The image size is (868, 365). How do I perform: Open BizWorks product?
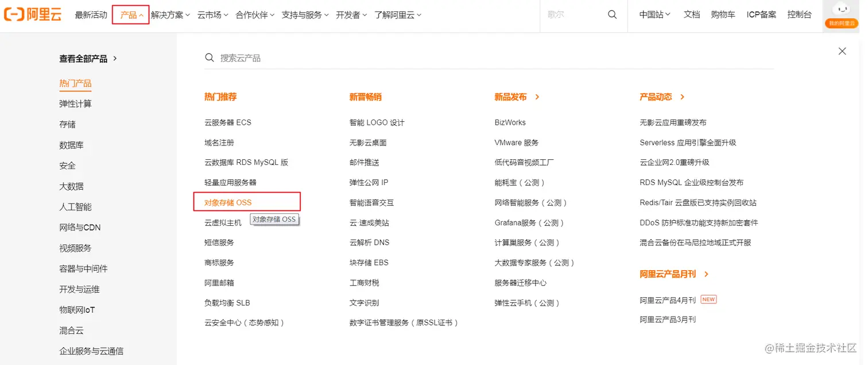(x=510, y=122)
